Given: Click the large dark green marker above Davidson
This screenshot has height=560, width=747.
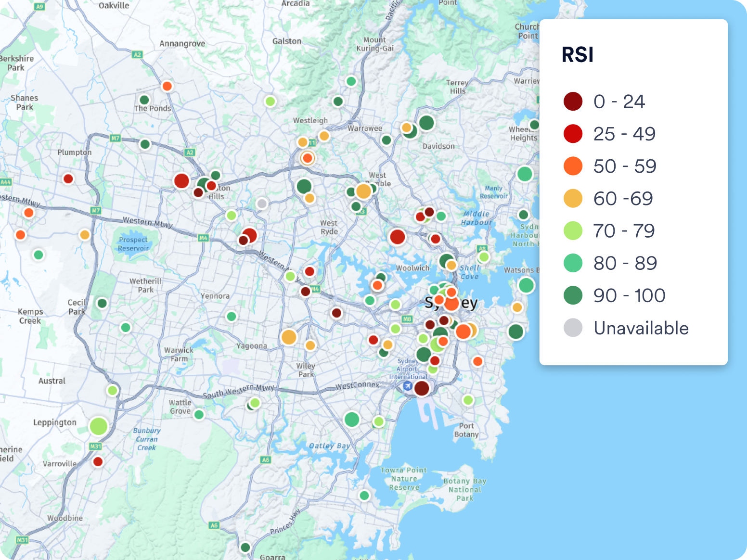Looking at the screenshot, I should (426, 123).
